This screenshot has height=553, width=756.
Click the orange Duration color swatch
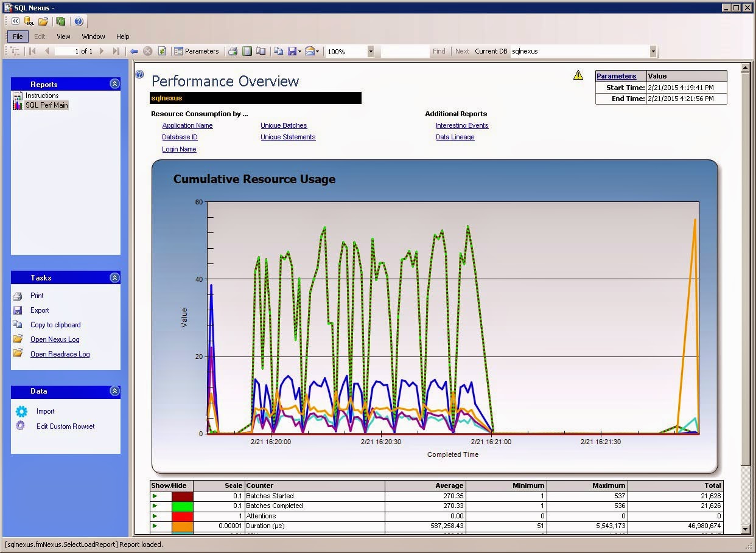(x=183, y=526)
